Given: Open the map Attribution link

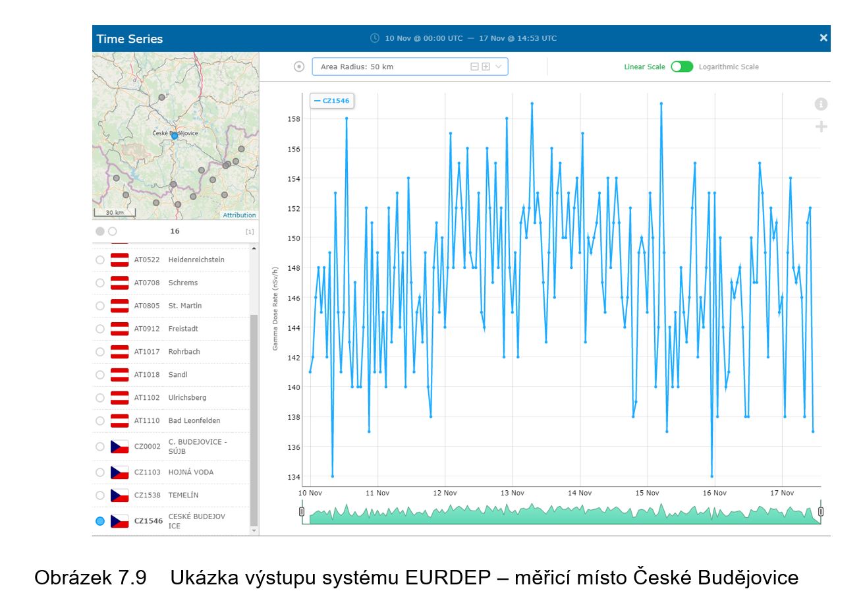Looking at the screenshot, I should (x=239, y=215).
